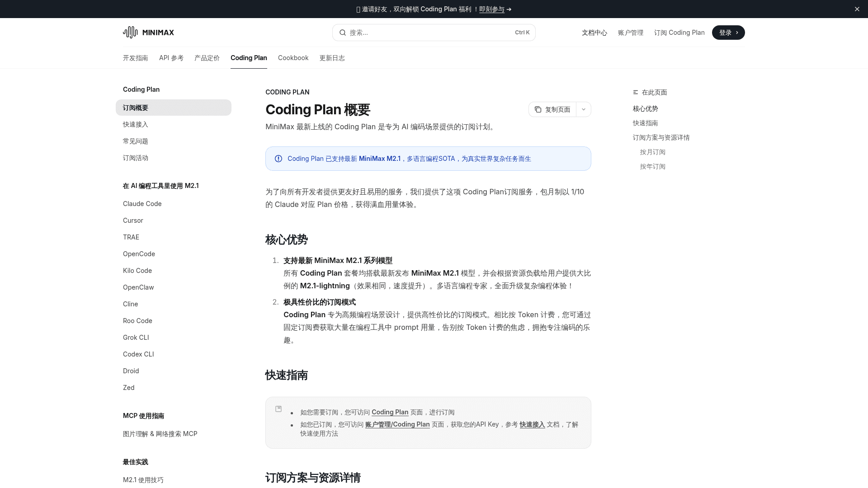Open 文档中心 in the header

[594, 32]
